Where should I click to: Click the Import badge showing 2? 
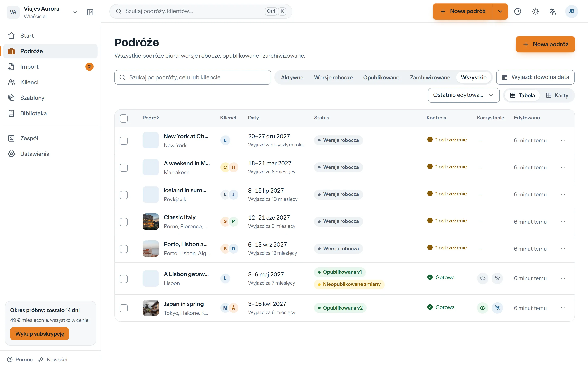(x=89, y=67)
